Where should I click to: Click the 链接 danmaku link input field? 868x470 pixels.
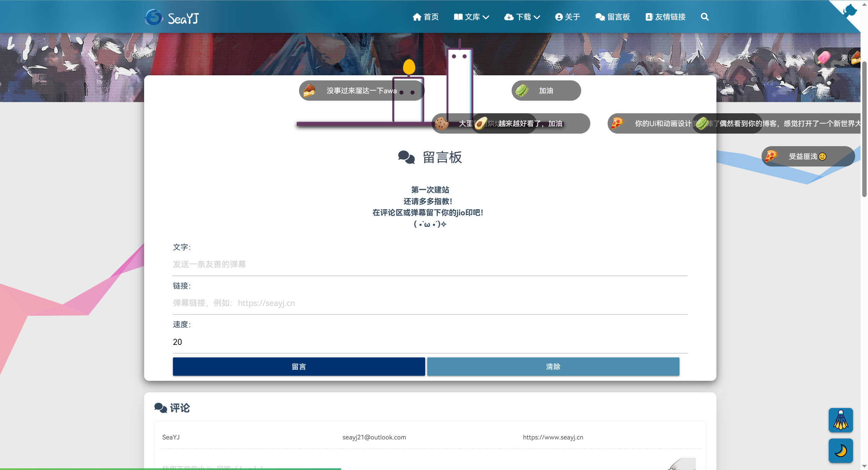(x=430, y=303)
